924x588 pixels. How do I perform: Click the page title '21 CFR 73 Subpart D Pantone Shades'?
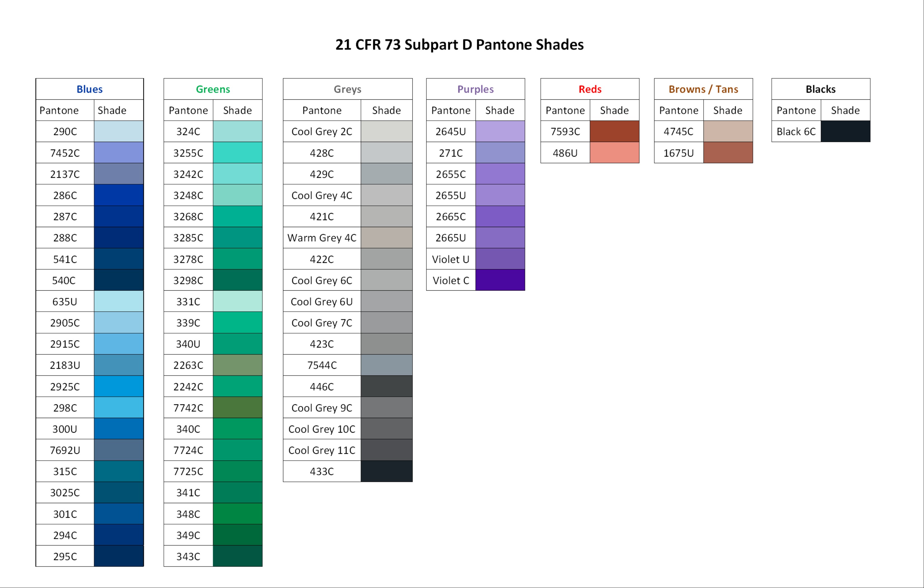(459, 45)
